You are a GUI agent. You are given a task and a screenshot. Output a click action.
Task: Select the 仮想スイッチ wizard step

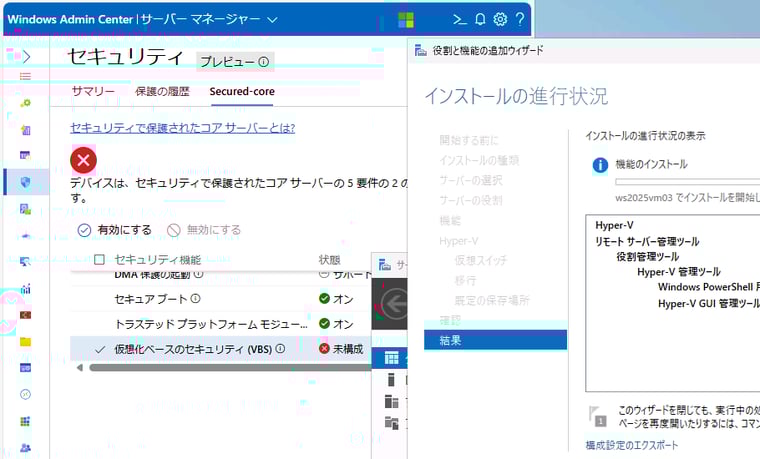tap(480, 260)
